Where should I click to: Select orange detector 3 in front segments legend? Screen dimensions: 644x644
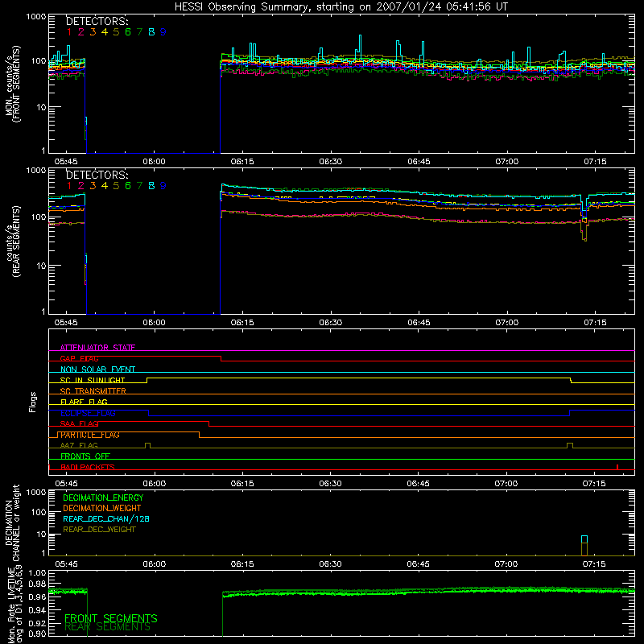coord(93,31)
